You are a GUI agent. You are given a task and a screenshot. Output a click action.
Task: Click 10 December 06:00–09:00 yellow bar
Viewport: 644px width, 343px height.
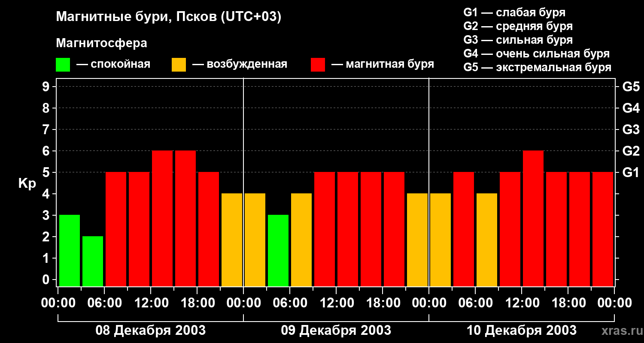point(487,240)
